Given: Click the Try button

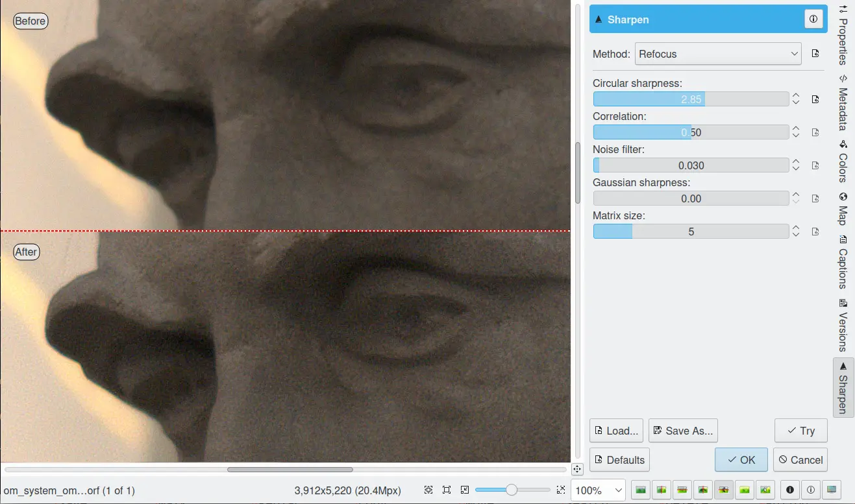Looking at the screenshot, I should click(x=800, y=431).
